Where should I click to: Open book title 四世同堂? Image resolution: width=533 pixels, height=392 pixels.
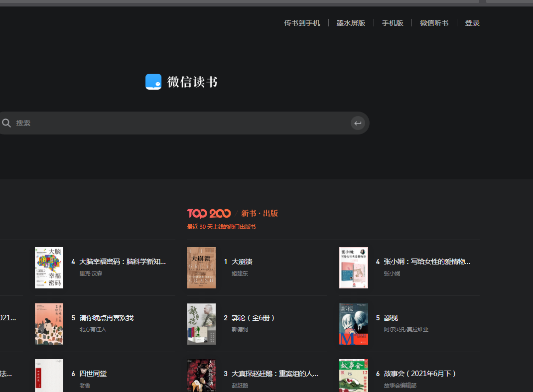[x=93, y=373]
